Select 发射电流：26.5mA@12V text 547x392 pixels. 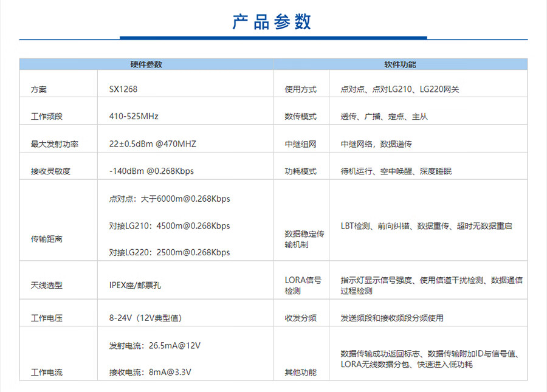click(x=154, y=346)
